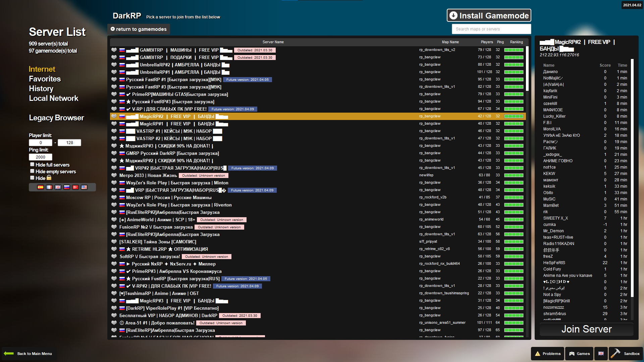Switch to Favorites server tab
The width and height of the screenshot is (644, 362).
pos(45,79)
